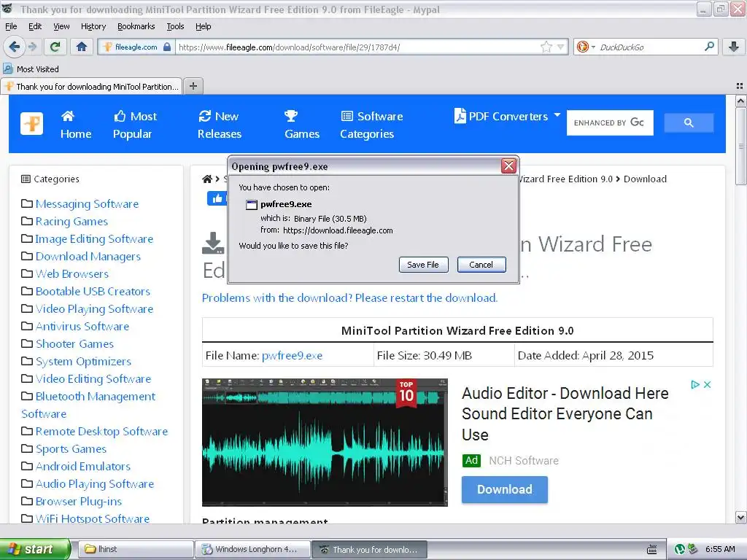This screenshot has height=560, width=747.
Task: Click the site search input field
Action: 610,122
